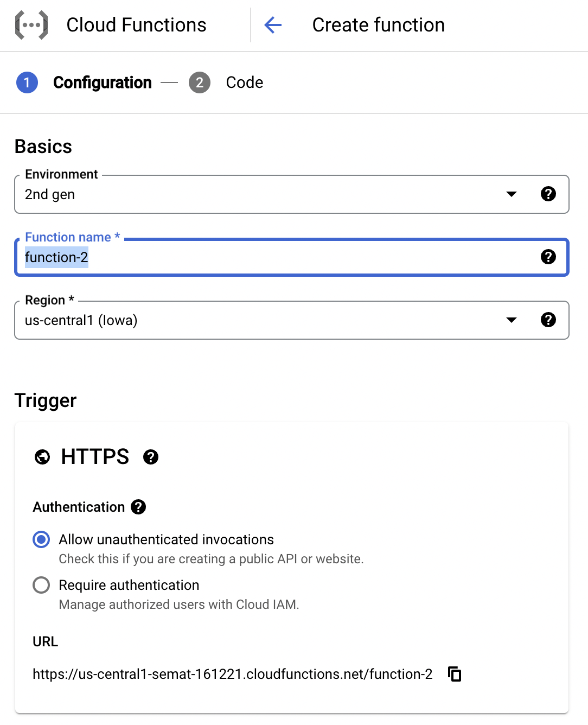The height and width of the screenshot is (725, 588).
Task: Open the Function name help icon
Action: tap(548, 257)
